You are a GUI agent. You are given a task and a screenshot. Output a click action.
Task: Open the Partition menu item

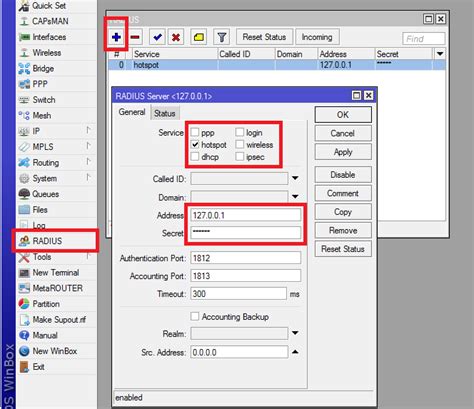click(46, 304)
